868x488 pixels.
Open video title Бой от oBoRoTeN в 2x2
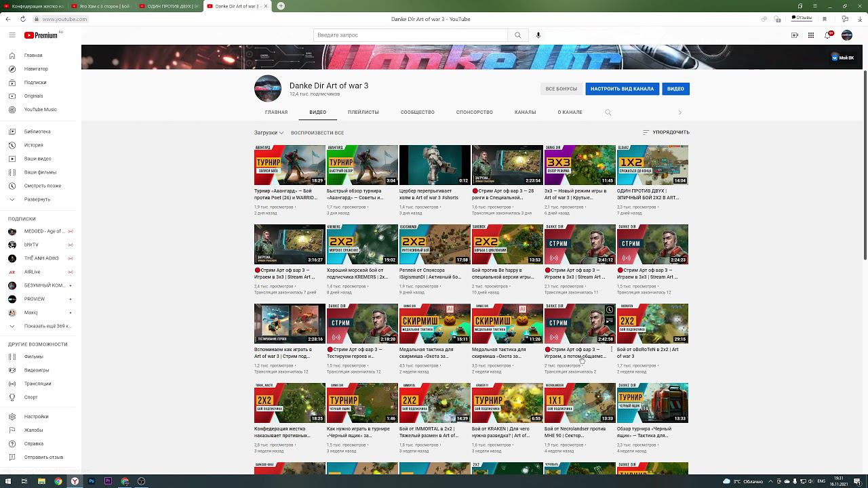[x=648, y=353]
